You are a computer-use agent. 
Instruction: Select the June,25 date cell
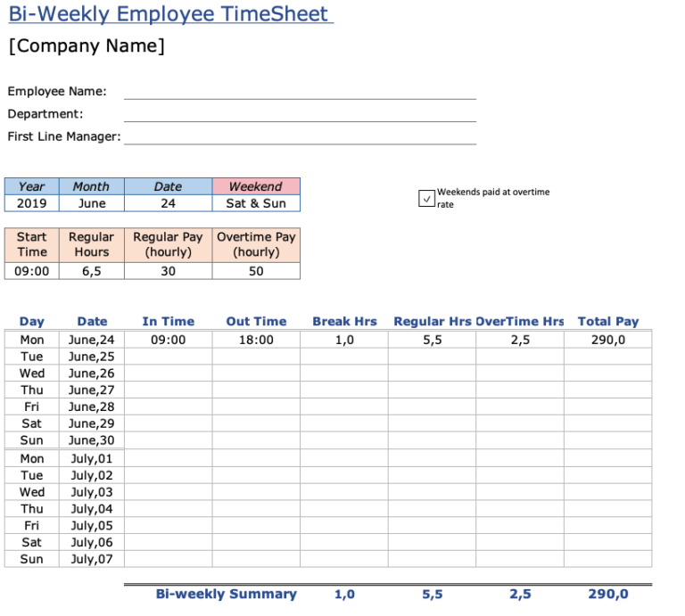tap(92, 357)
